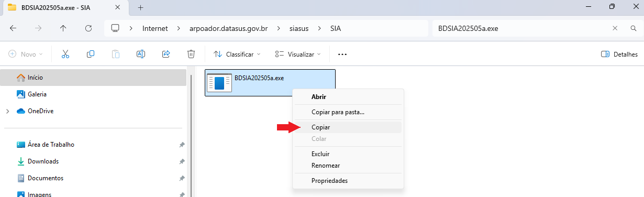This screenshot has height=197, width=644.
Task: Click the BDSIA202505a.exe file name
Action: coord(259,78)
